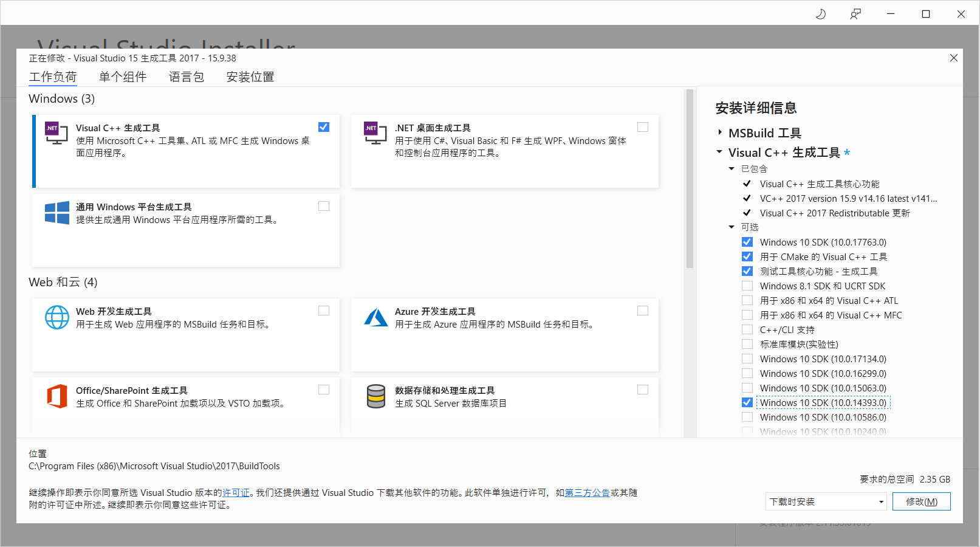
Task: Check Windows 10 SDK (10.0.17134.0)
Action: tap(747, 359)
